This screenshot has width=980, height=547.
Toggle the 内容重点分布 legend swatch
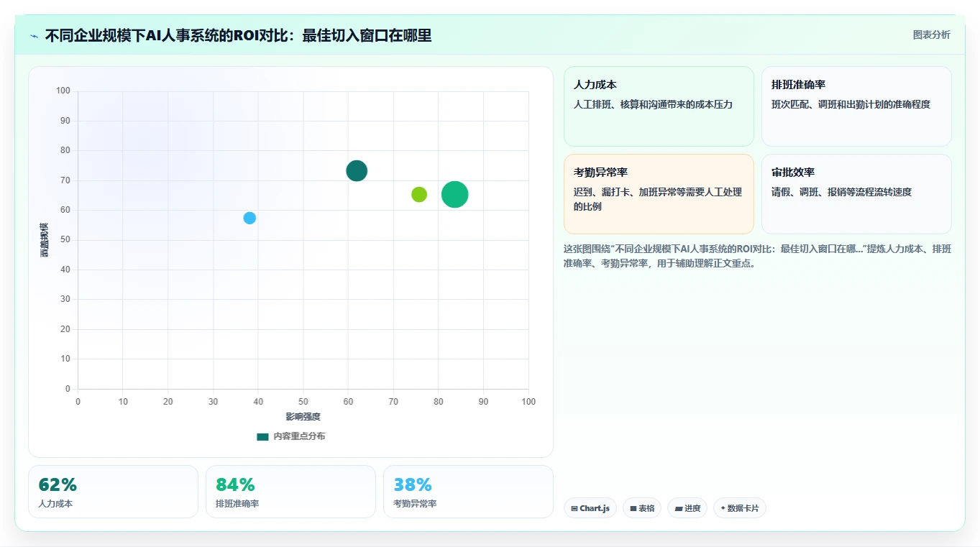coord(262,436)
